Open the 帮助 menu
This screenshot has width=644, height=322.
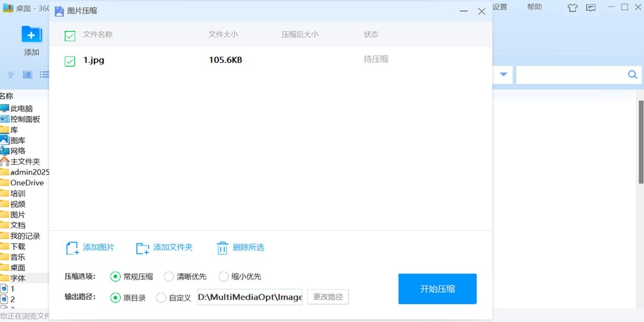534,7
